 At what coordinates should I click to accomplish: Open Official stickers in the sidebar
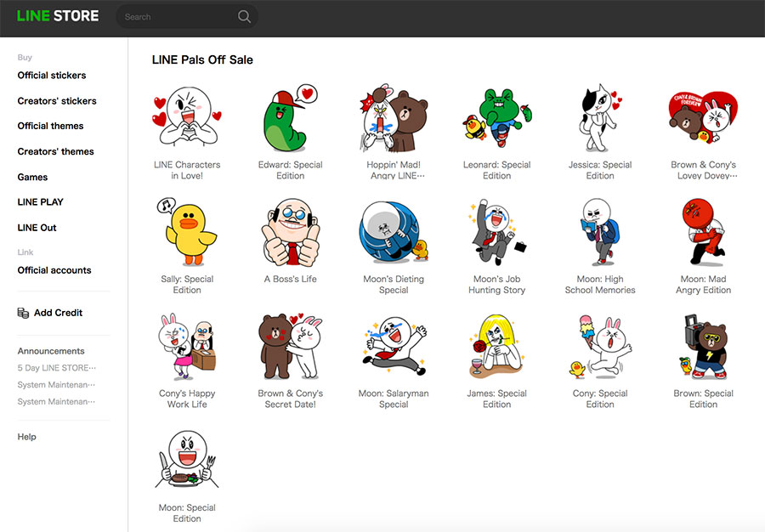pyautogui.click(x=52, y=76)
